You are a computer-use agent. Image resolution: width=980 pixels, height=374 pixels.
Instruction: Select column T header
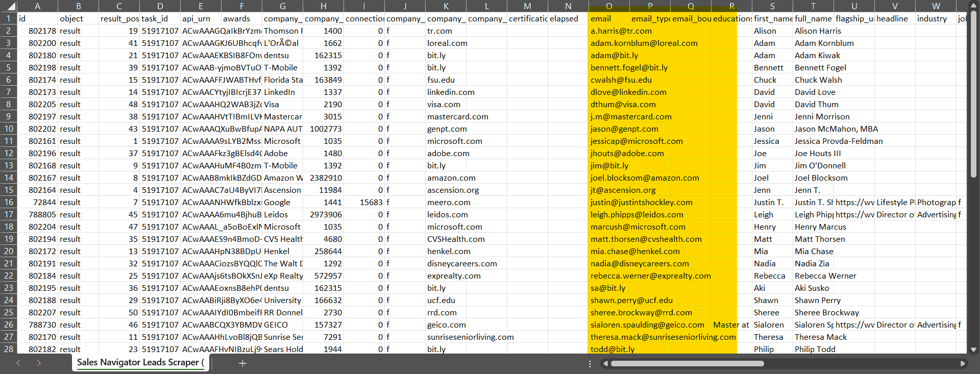tap(813, 6)
